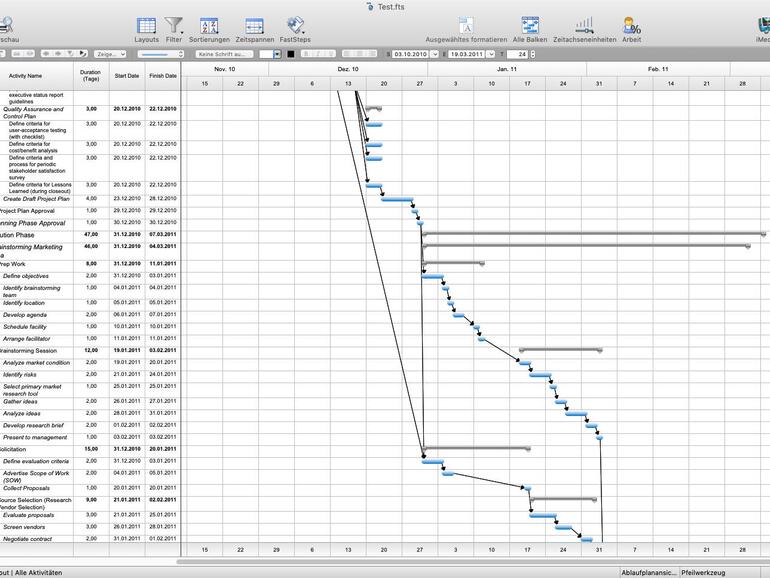770x578 pixels.
Task: Click the Alle Balken icon
Action: [530, 26]
